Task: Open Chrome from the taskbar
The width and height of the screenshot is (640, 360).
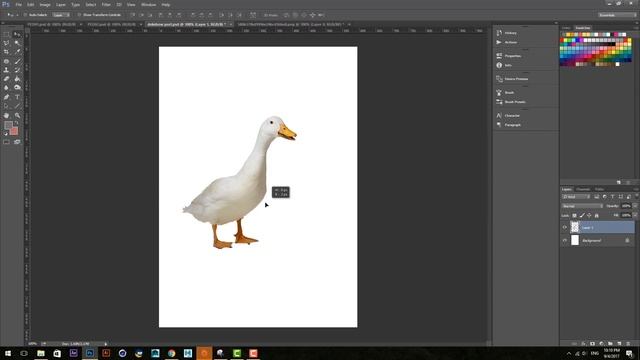Action: pos(171,353)
